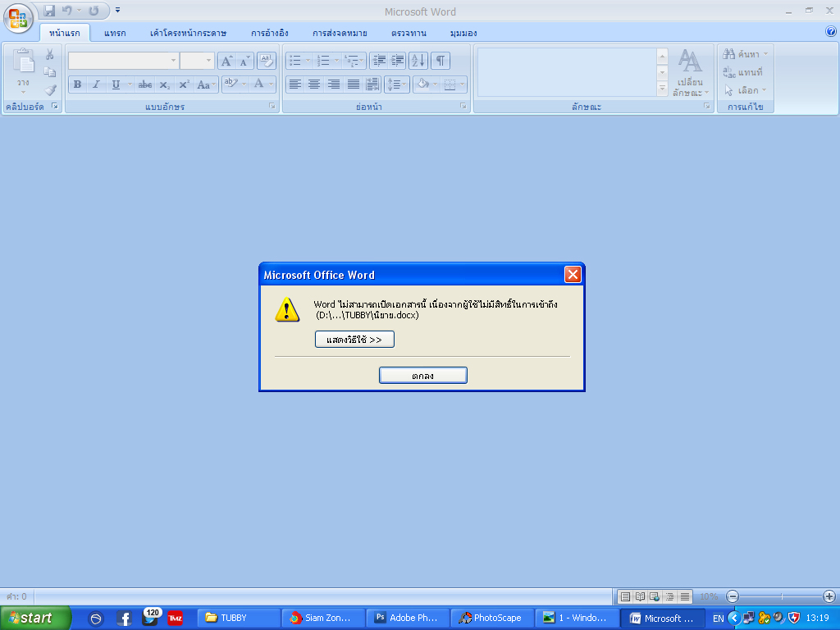Click the Print Layout view icon in status bar
Screen dimensions: 840x630
[625, 596]
